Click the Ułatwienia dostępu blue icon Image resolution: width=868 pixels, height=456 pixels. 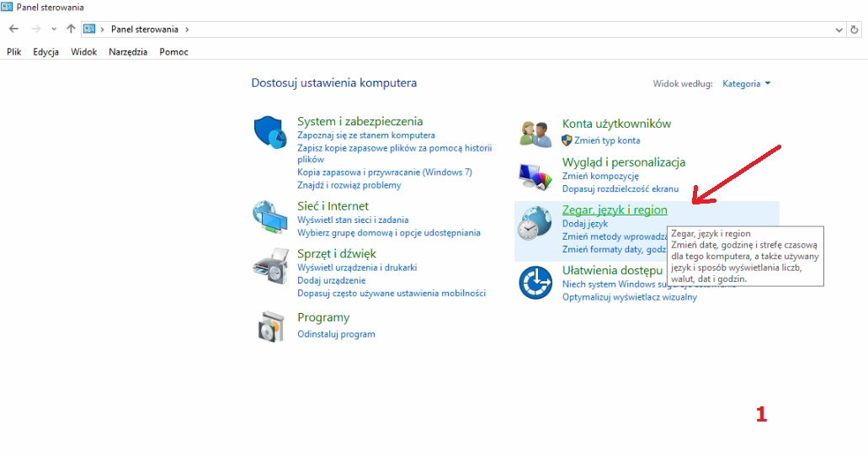535,283
